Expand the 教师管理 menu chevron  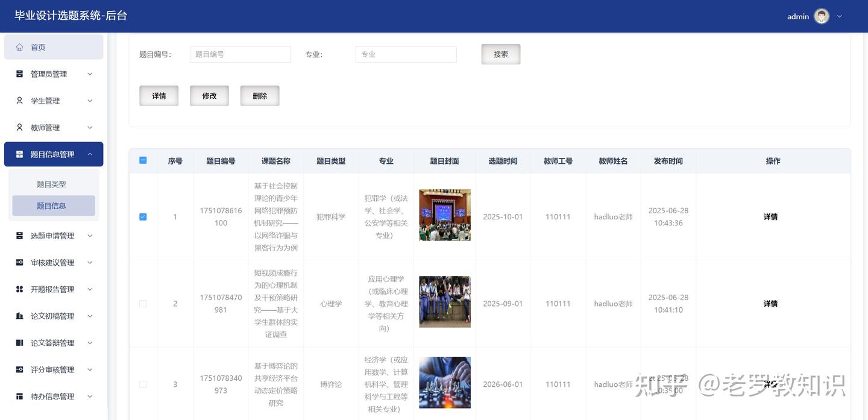click(x=90, y=128)
